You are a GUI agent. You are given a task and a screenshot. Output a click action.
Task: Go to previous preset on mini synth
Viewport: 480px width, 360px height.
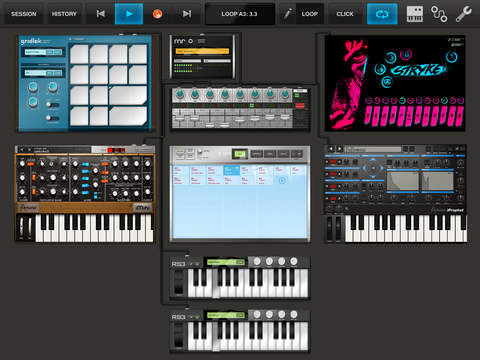[21, 149]
